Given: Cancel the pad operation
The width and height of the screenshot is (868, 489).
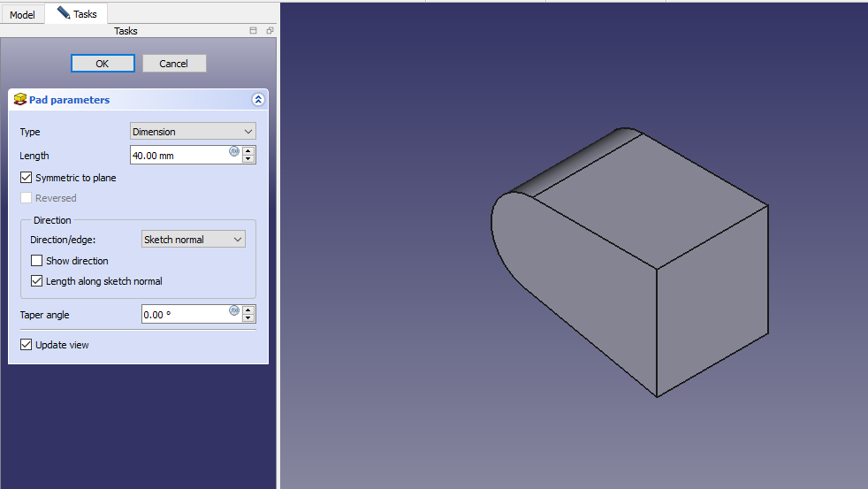Looking at the screenshot, I should coord(174,63).
